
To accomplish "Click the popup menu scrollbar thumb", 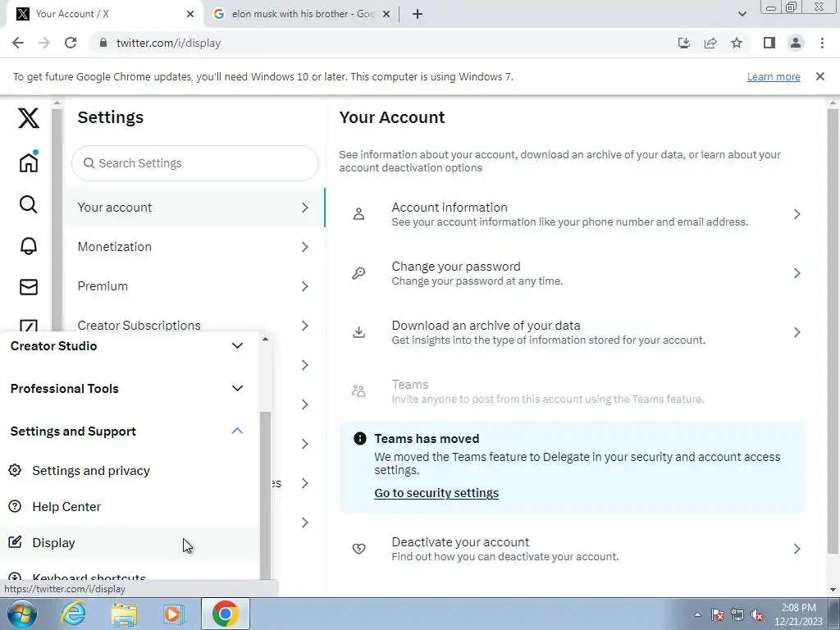I will point(265,494).
